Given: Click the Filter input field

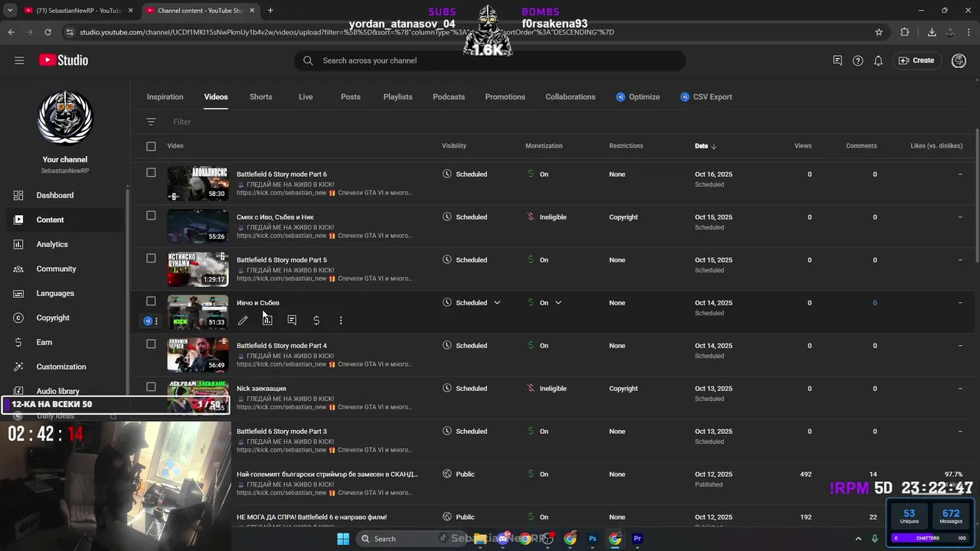Looking at the screenshot, I should pyautogui.click(x=182, y=122).
